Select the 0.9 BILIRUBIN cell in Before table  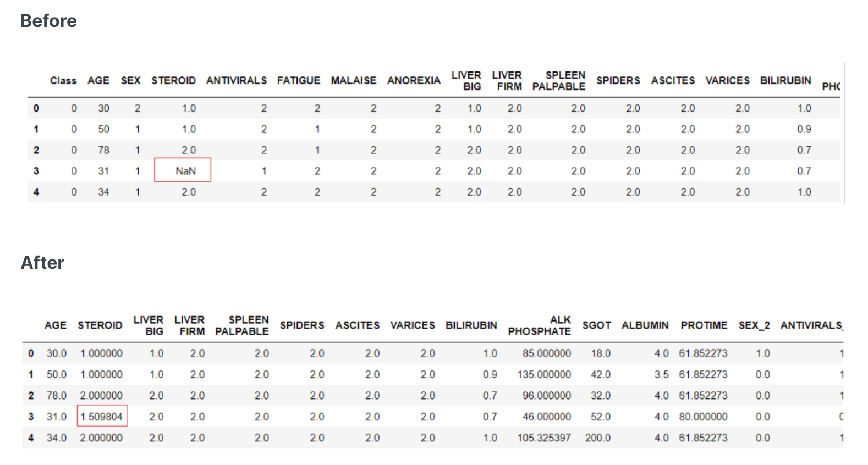pyautogui.click(x=804, y=129)
